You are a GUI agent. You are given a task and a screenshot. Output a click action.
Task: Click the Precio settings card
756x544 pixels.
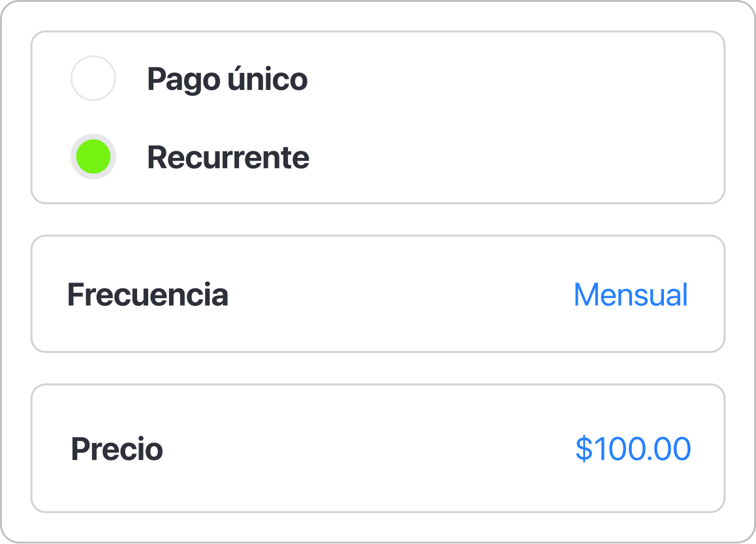click(x=377, y=448)
